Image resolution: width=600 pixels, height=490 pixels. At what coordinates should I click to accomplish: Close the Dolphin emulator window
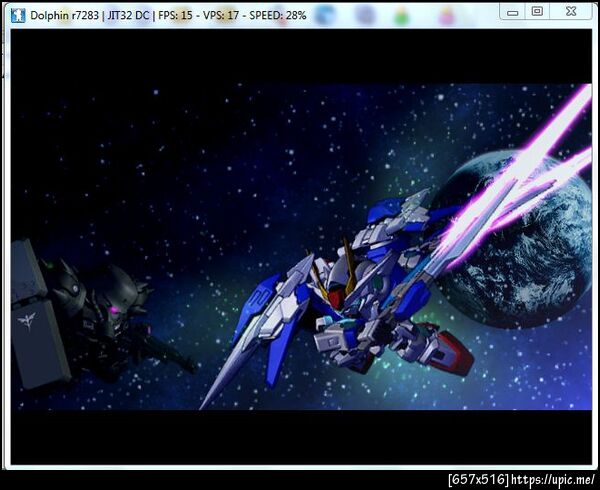coord(571,12)
